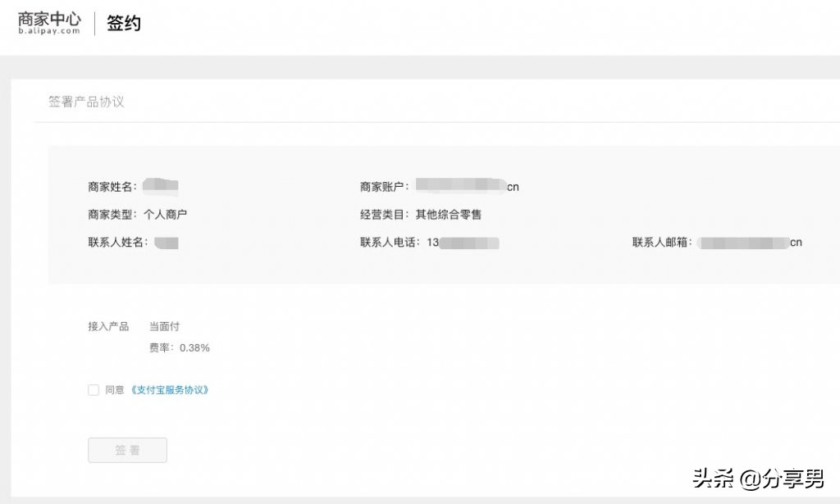The width and height of the screenshot is (840, 504).
Task: Switch to the 签约 page tab
Action: (x=125, y=22)
